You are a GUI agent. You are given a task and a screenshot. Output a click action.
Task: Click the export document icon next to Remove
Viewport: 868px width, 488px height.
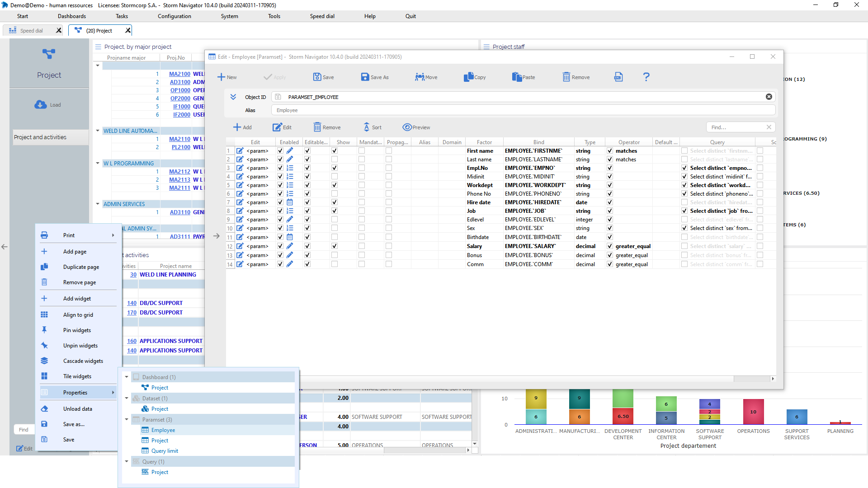618,77
